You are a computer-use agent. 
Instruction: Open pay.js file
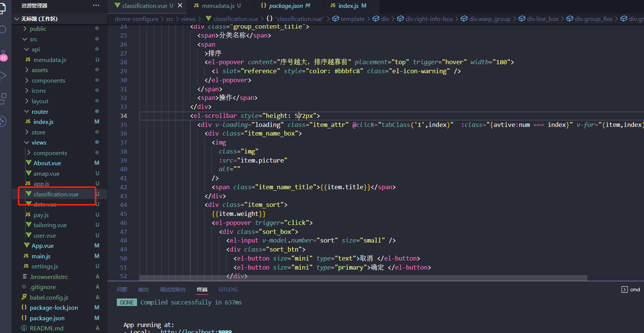click(x=41, y=215)
